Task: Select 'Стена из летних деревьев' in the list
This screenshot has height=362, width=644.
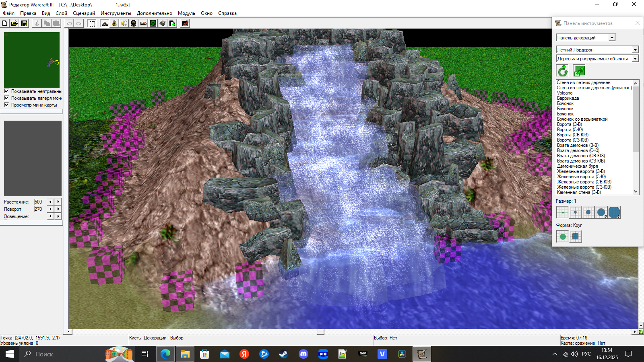Action: click(584, 82)
